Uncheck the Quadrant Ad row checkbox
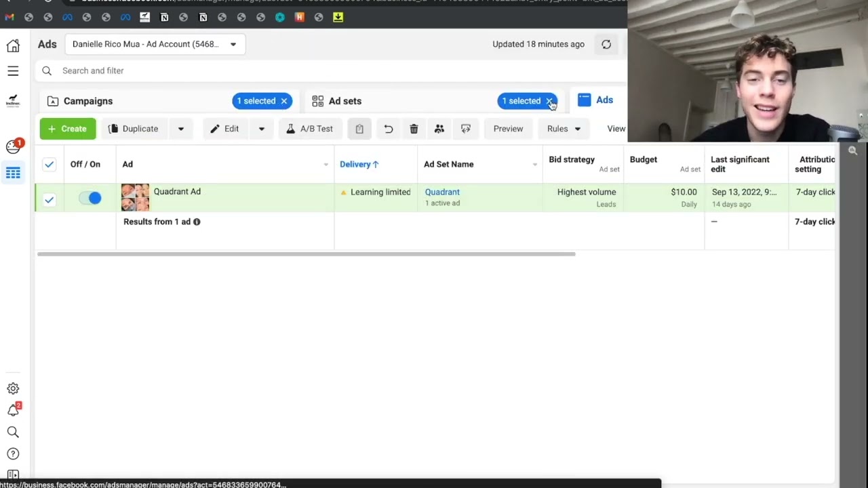Viewport: 868px width, 488px height. coord(49,199)
